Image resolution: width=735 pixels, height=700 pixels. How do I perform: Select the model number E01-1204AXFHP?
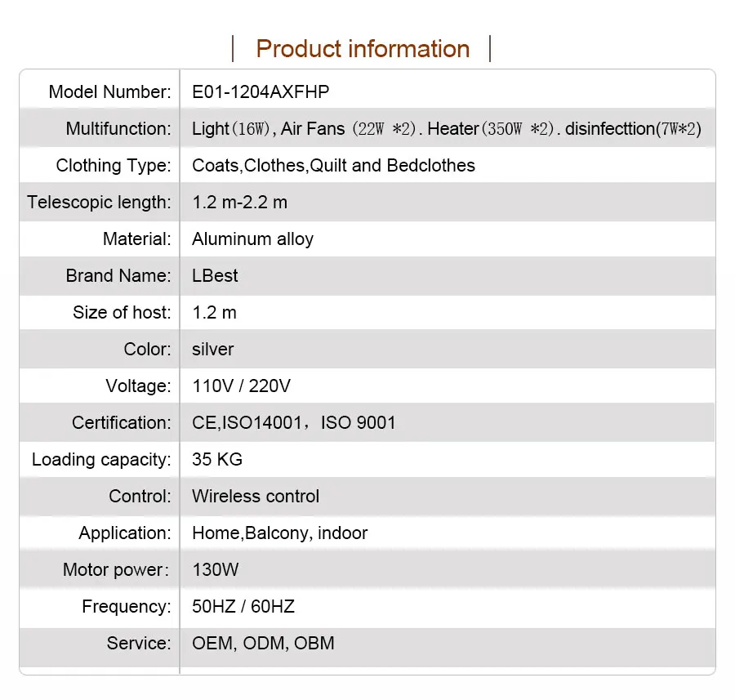[261, 92]
